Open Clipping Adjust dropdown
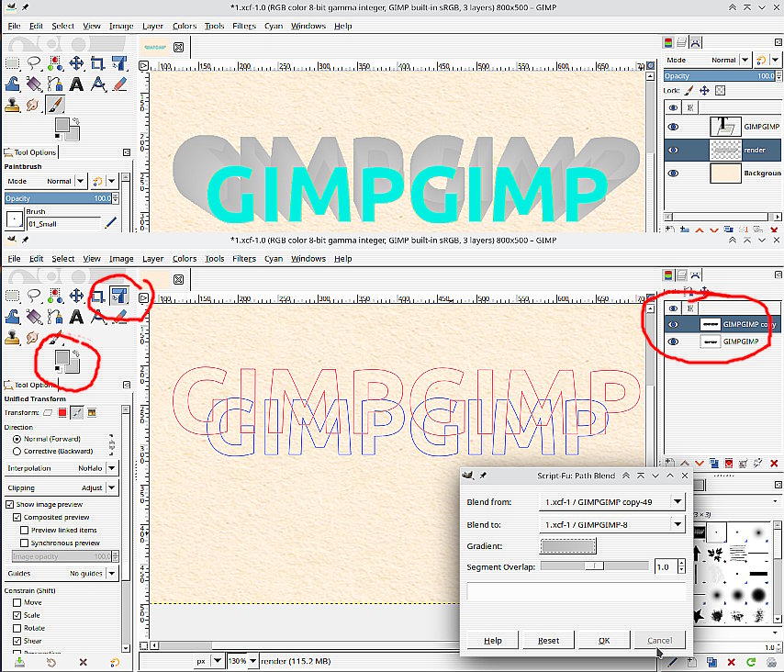Image resolution: width=784 pixels, height=672 pixels. 62,488
